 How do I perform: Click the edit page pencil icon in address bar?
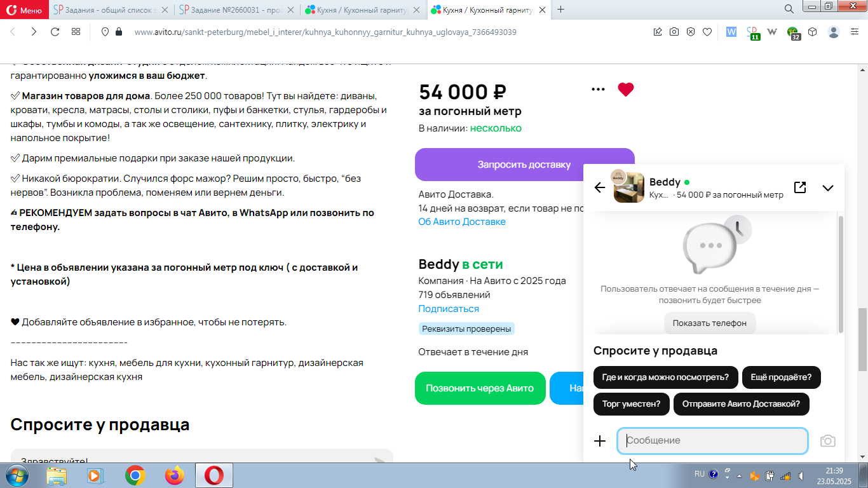tap(658, 32)
